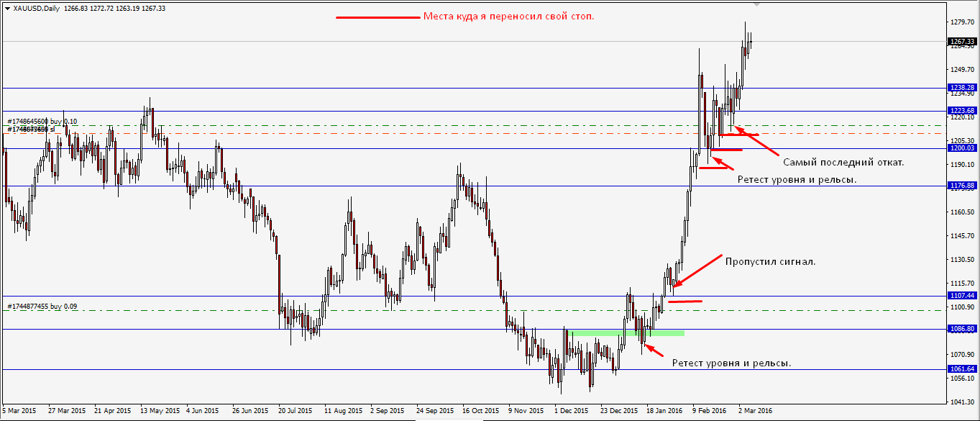Image resolution: width=980 pixels, height=421 pixels.
Task: Click the 5 Mar 2015 date label
Action: point(19,411)
